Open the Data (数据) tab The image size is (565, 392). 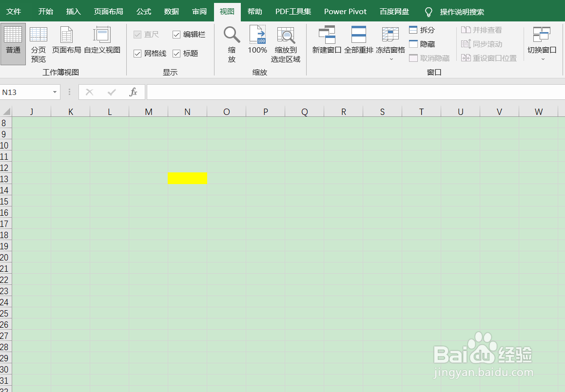[x=172, y=12]
